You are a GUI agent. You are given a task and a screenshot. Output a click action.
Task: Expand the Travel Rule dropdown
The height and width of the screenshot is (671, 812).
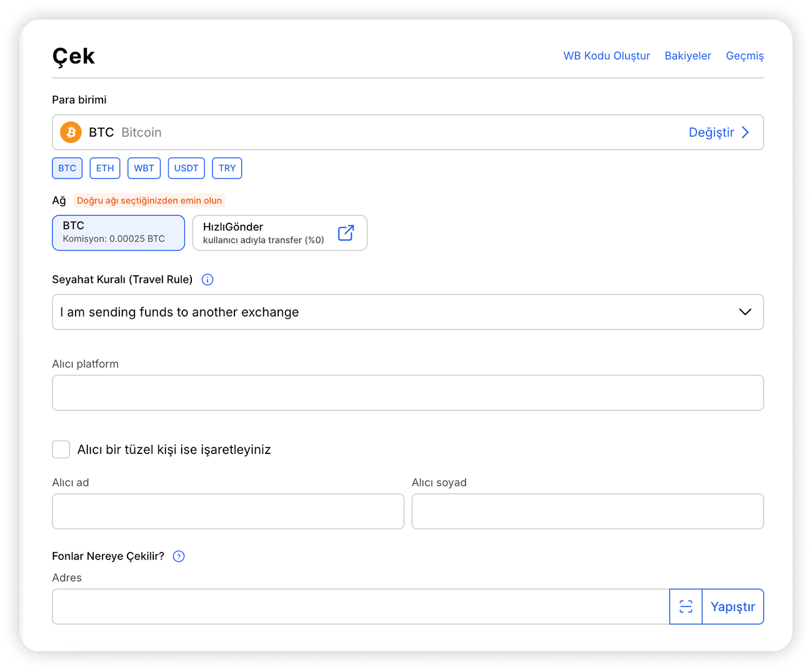pos(408,312)
